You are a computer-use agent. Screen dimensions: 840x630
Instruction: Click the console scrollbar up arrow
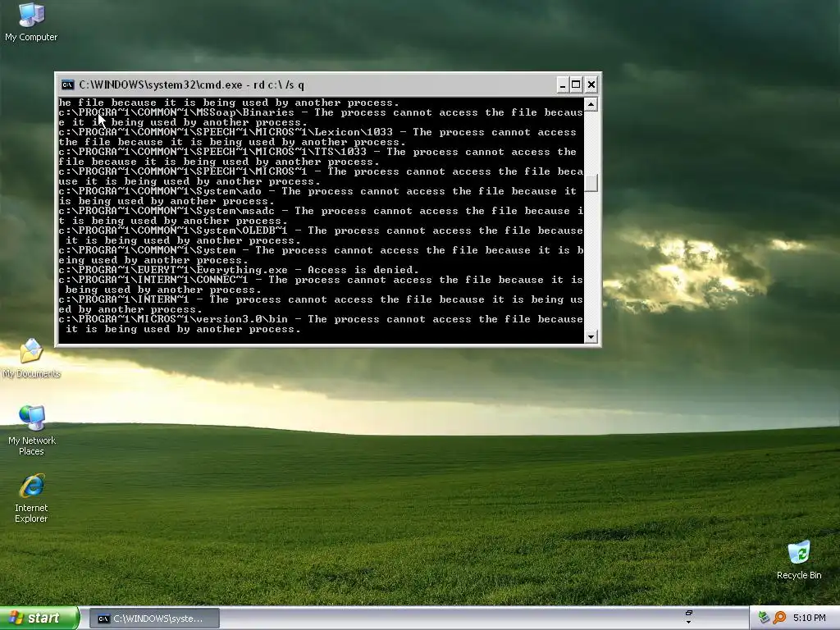pyautogui.click(x=591, y=104)
